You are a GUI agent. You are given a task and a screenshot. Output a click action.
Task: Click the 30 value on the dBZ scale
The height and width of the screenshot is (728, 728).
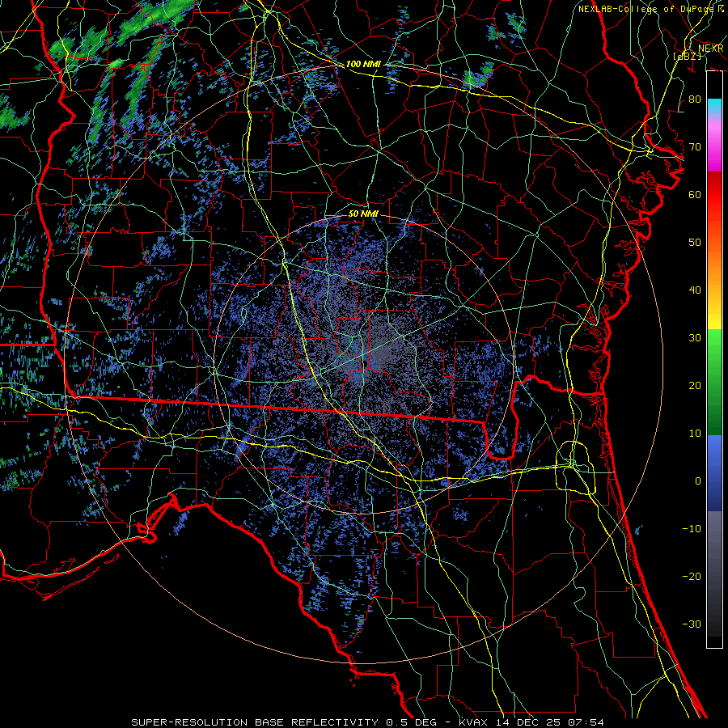pos(695,338)
